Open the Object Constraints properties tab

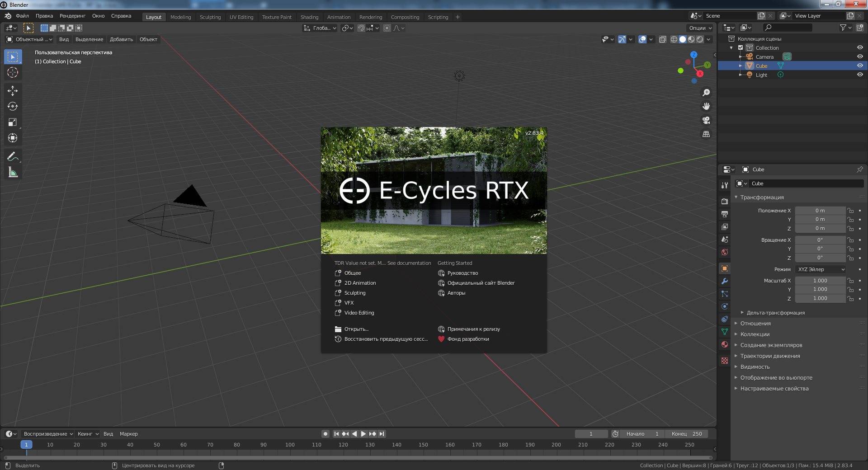(x=725, y=319)
